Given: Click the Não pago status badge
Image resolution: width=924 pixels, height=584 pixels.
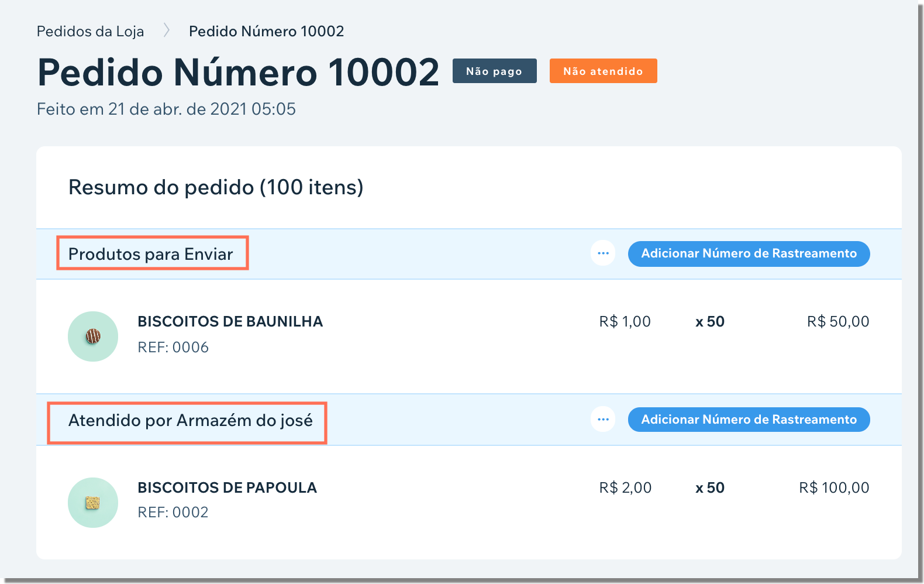Looking at the screenshot, I should pyautogui.click(x=494, y=71).
